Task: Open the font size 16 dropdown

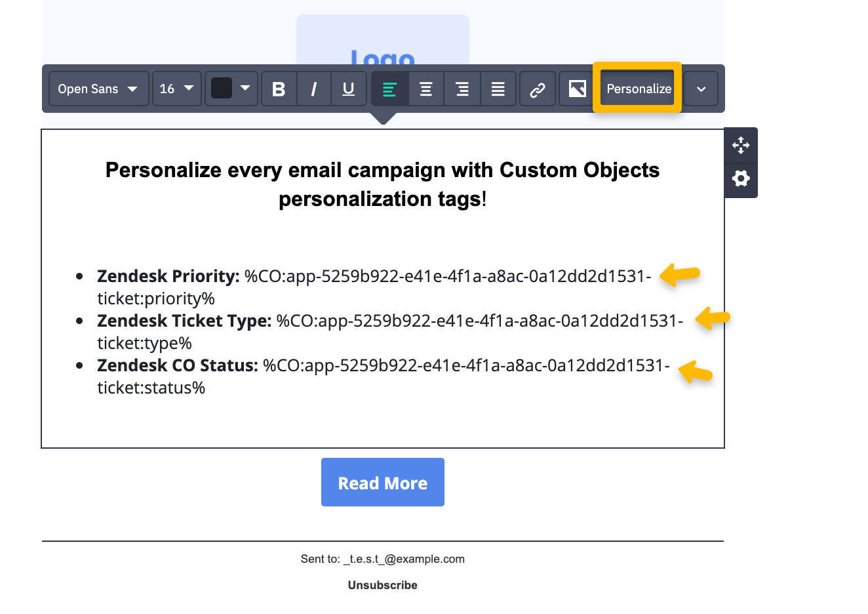Action: [x=177, y=89]
